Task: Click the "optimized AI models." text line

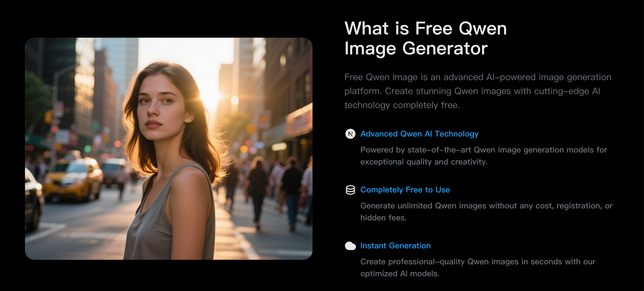Action: tap(400, 274)
